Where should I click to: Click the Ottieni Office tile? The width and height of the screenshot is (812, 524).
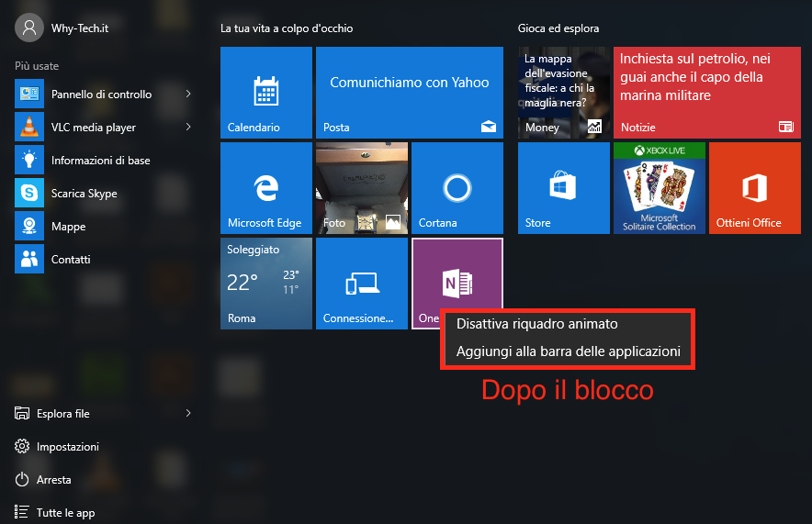coord(754,188)
